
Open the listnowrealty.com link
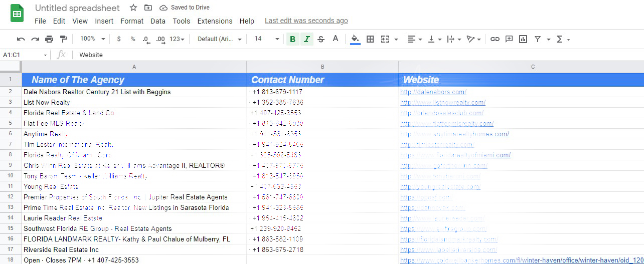pos(443,103)
